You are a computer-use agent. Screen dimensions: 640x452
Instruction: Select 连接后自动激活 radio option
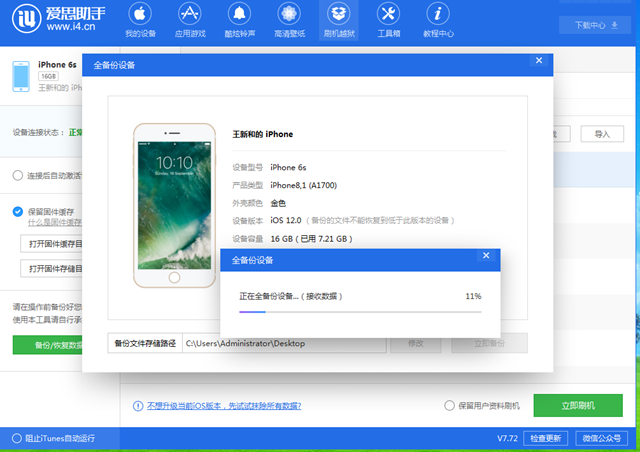click(x=18, y=175)
